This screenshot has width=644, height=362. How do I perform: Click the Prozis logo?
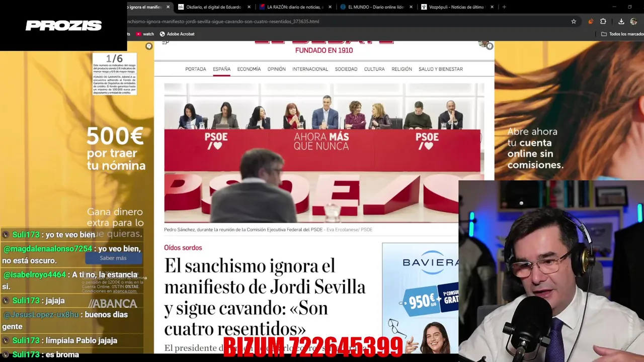coord(64,26)
